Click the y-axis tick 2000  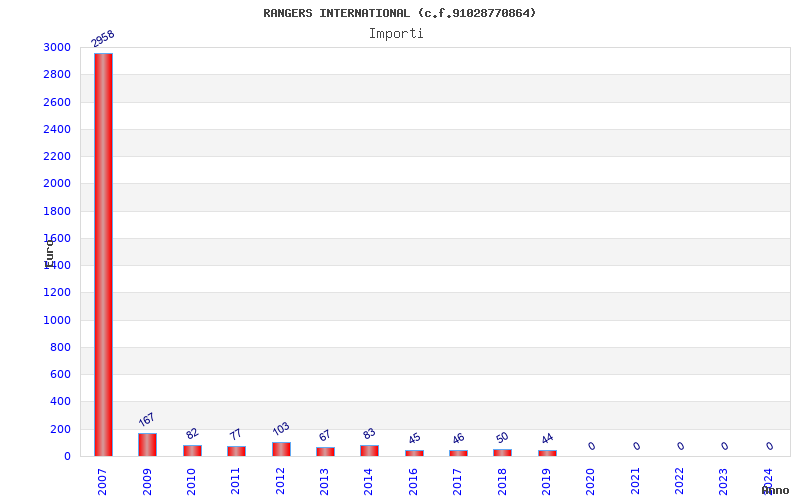pyautogui.click(x=57, y=183)
